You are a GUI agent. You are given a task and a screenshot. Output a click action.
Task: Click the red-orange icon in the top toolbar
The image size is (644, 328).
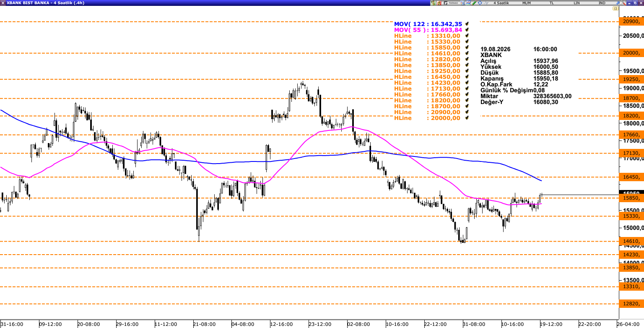tap(439, 3)
